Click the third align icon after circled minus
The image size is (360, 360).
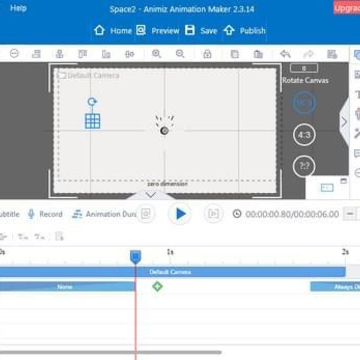[x=82, y=54]
